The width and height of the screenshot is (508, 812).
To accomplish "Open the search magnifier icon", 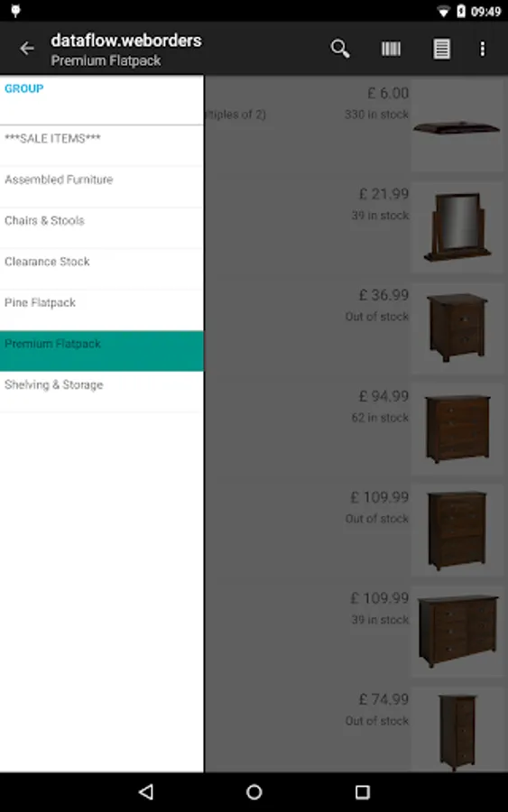I will 339,49.
